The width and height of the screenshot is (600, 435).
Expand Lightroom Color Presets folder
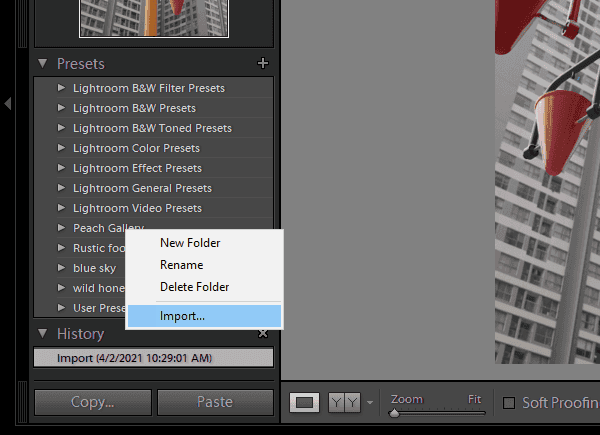(x=61, y=148)
